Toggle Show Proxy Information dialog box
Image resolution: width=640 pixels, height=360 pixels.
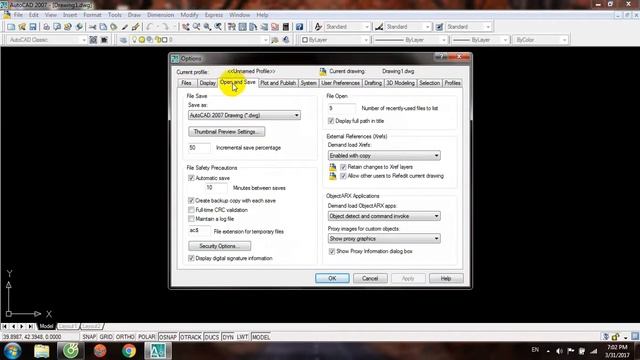[332, 251]
